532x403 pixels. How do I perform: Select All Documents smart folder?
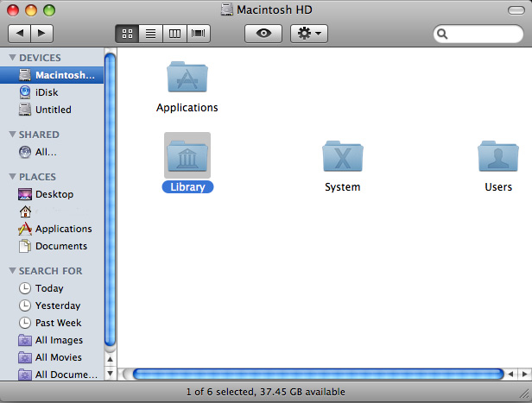click(x=52, y=375)
